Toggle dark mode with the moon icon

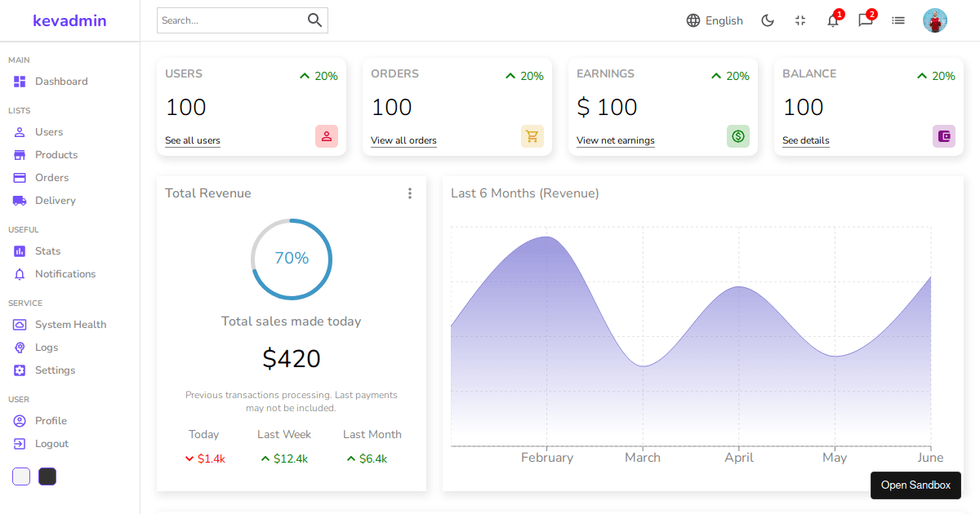(x=768, y=20)
